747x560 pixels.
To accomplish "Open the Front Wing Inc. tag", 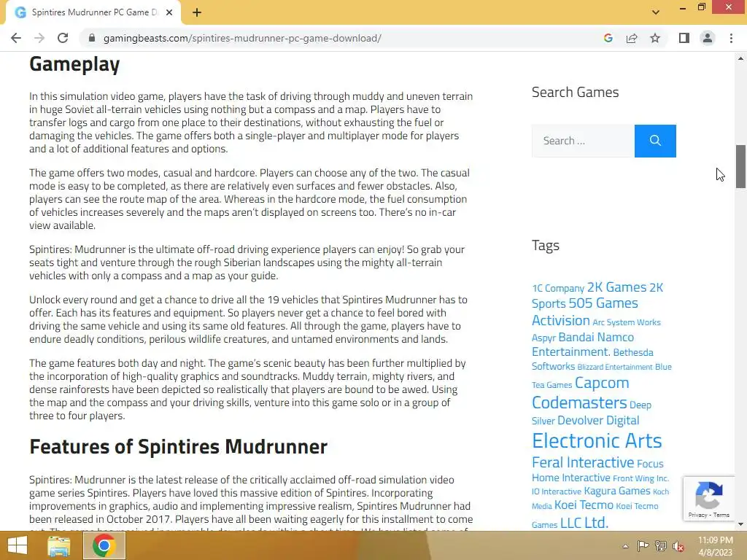I will (640, 478).
